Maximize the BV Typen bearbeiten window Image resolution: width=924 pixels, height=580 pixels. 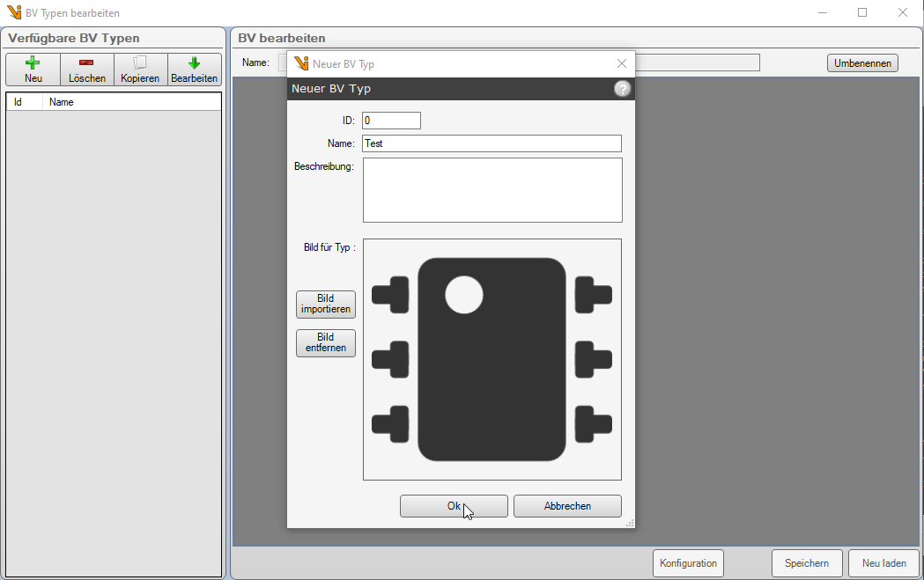tap(862, 12)
